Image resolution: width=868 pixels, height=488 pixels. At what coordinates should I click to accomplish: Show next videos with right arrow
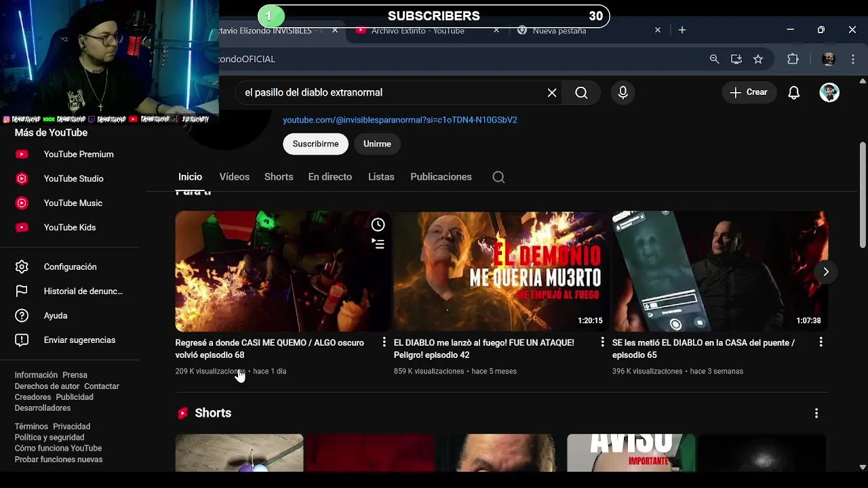point(826,272)
